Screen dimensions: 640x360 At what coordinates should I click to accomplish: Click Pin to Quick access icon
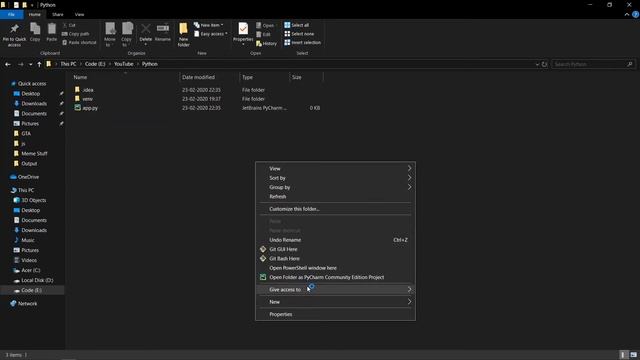(x=14, y=35)
